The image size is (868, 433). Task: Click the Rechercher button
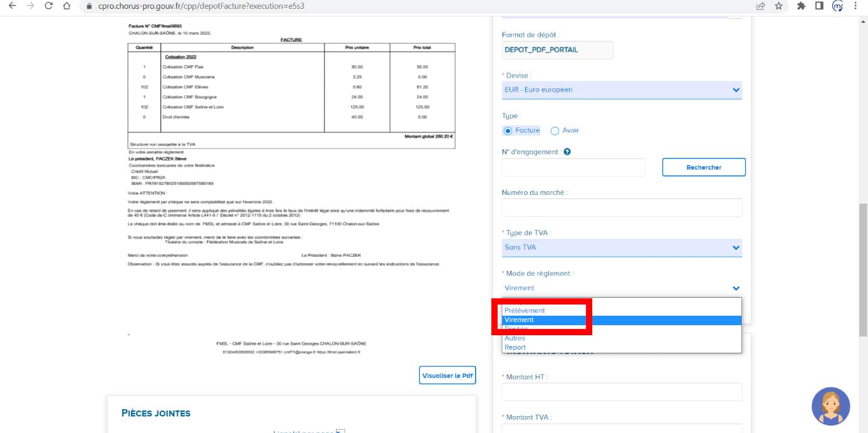coord(703,167)
